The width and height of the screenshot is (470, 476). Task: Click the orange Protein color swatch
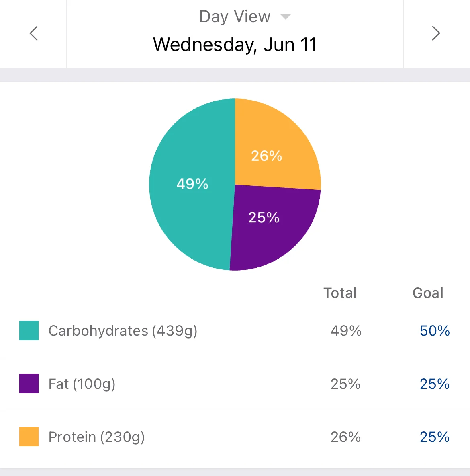[29, 437]
